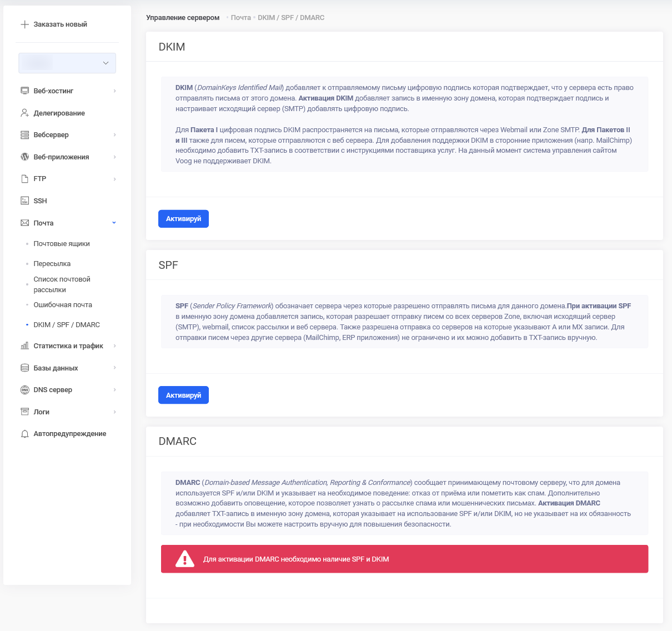672x631 pixels.
Task: Click the WordPress icon for Веб-приложения
Action: (24, 157)
